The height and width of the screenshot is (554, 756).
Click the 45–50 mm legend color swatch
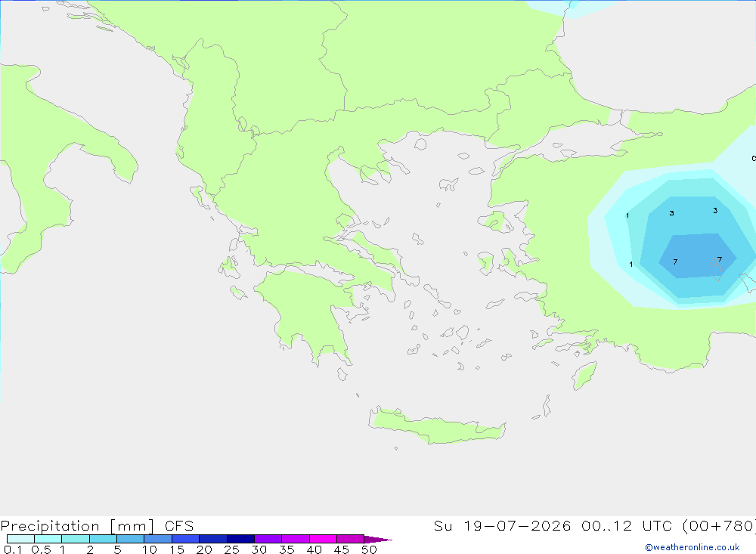350,539
